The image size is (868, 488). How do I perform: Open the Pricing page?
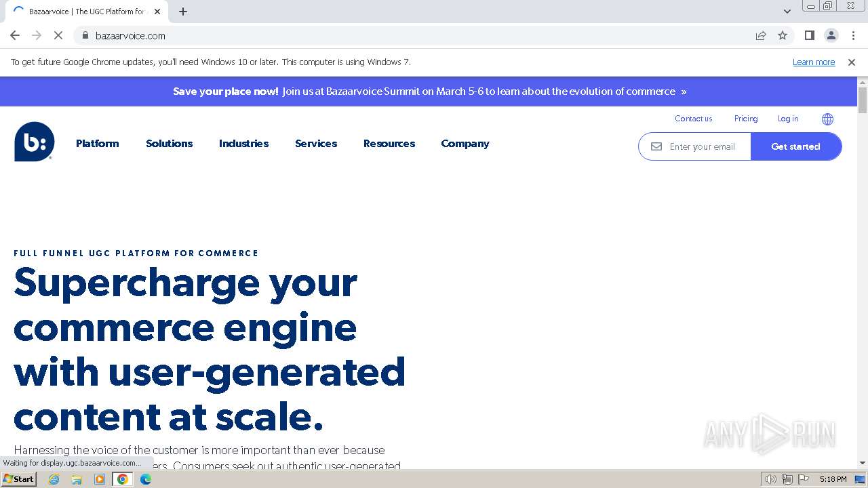coord(746,119)
